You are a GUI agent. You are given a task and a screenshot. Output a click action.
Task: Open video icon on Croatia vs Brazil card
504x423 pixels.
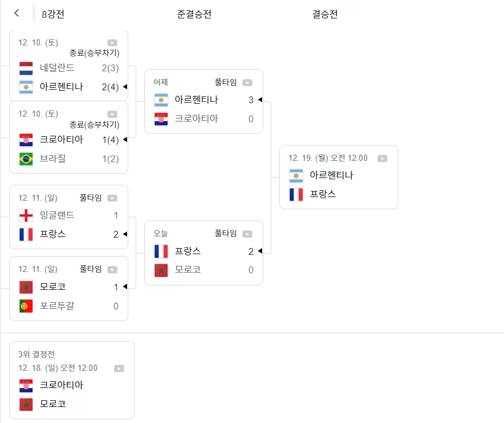[x=112, y=114]
